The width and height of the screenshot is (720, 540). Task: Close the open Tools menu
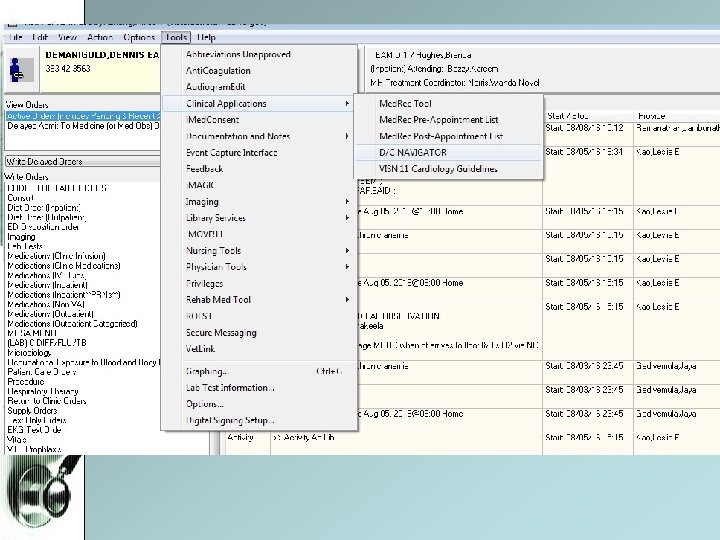[176, 37]
